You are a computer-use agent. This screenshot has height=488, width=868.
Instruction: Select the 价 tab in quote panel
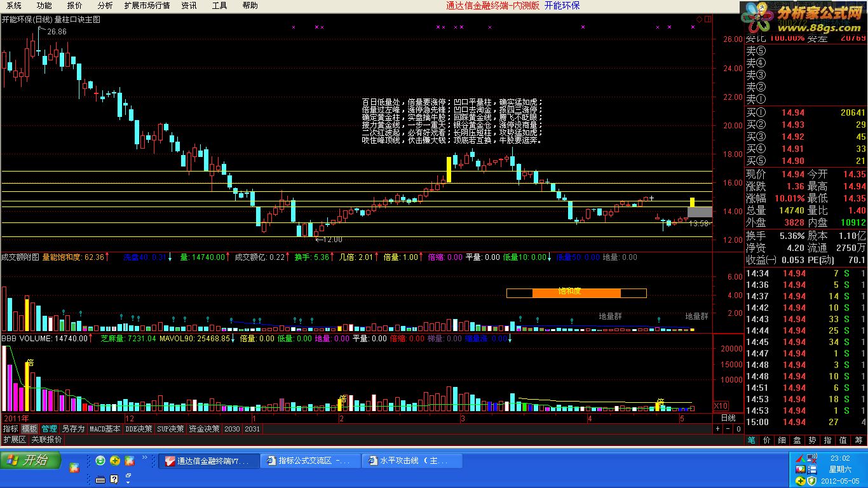click(x=767, y=440)
